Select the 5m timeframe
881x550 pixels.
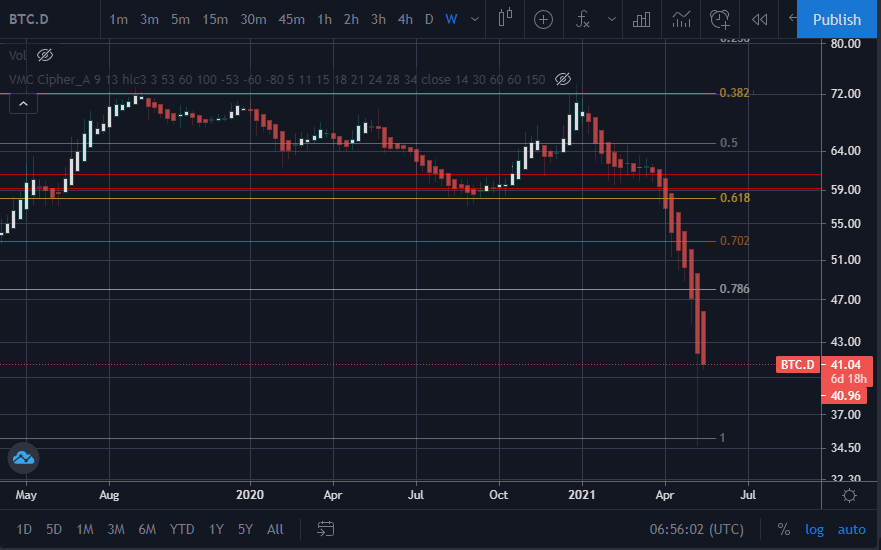(180, 20)
